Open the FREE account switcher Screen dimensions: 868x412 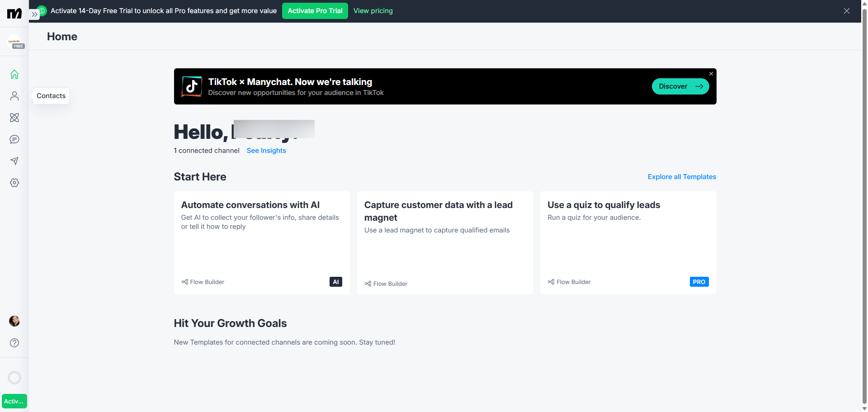15,43
